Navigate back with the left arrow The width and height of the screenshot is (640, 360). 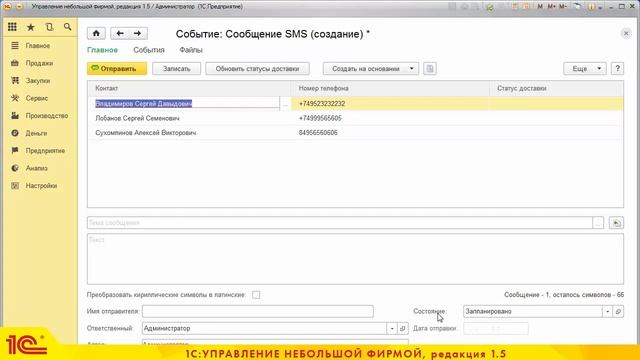point(120,33)
